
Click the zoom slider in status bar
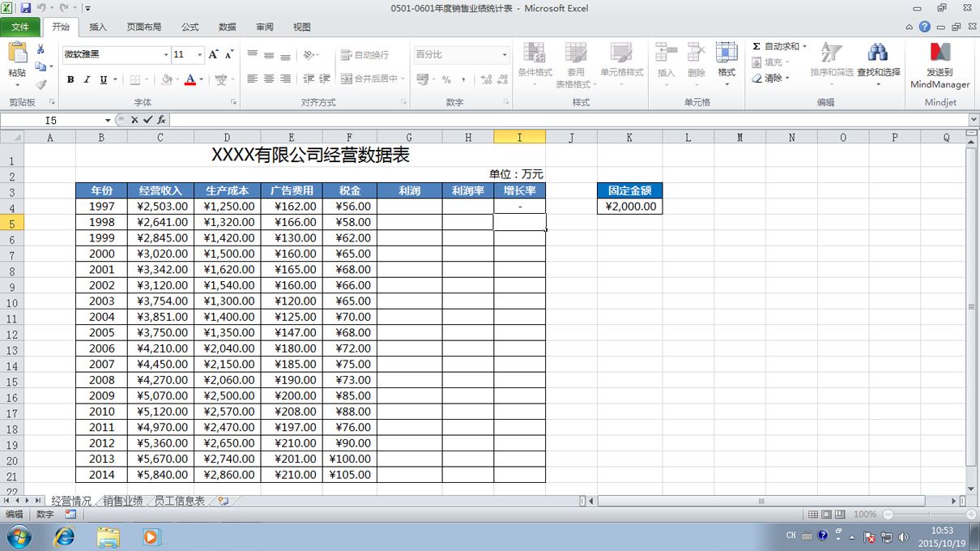pos(925,514)
